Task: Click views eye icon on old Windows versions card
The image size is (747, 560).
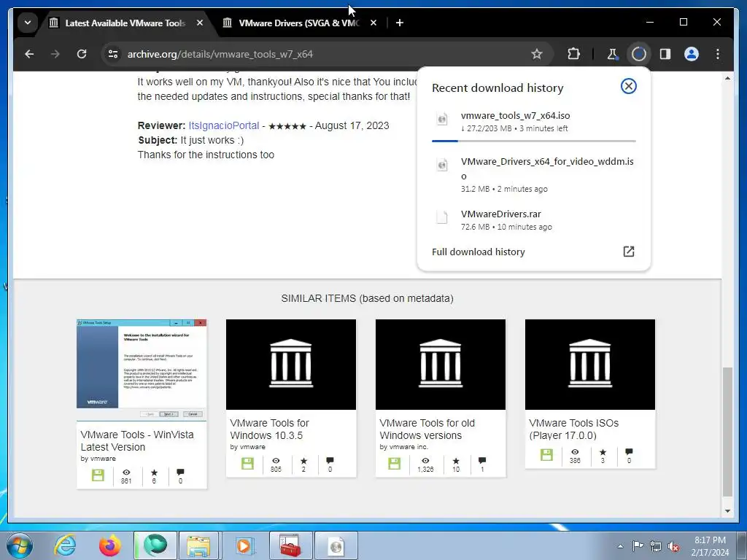Action: tap(425, 461)
